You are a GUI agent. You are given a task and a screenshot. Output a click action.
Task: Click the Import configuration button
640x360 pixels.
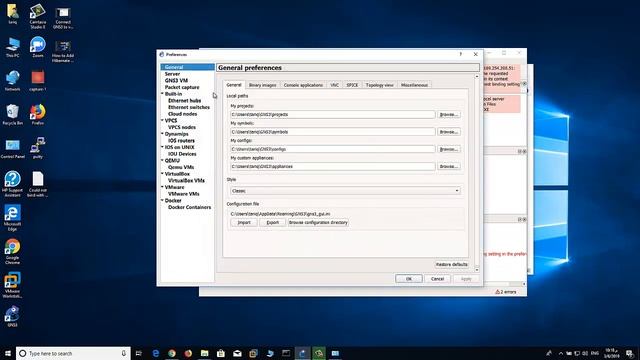244,222
